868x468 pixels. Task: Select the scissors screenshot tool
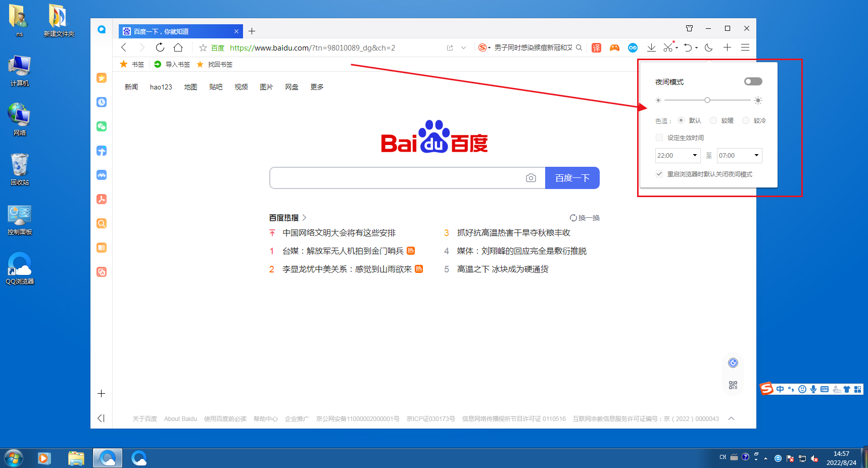coord(668,48)
